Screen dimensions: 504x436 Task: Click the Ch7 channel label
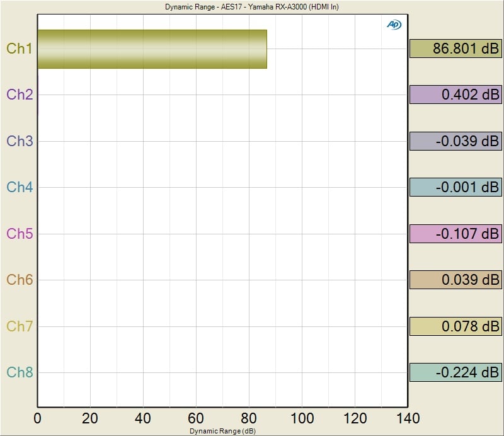pyautogui.click(x=19, y=326)
